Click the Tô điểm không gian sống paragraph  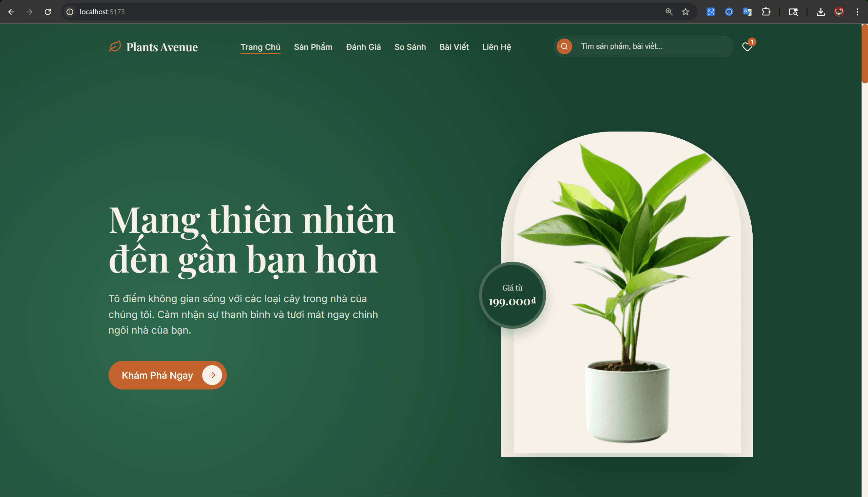pos(243,314)
